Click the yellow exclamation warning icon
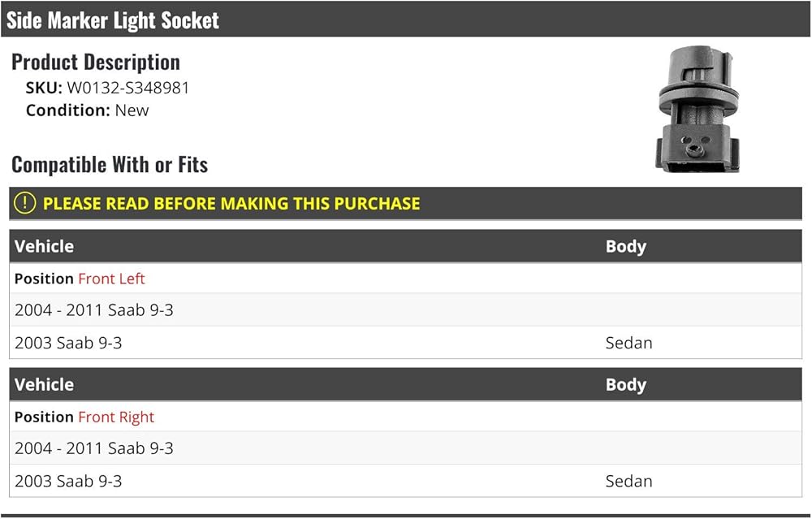This screenshot has height=519, width=812. click(25, 203)
